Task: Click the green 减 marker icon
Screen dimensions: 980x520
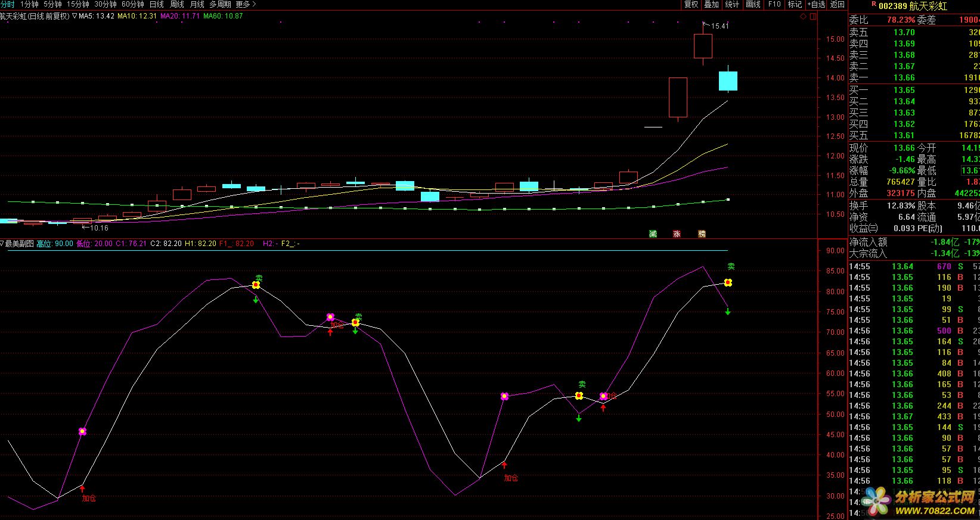Action: (x=653, y=234)
